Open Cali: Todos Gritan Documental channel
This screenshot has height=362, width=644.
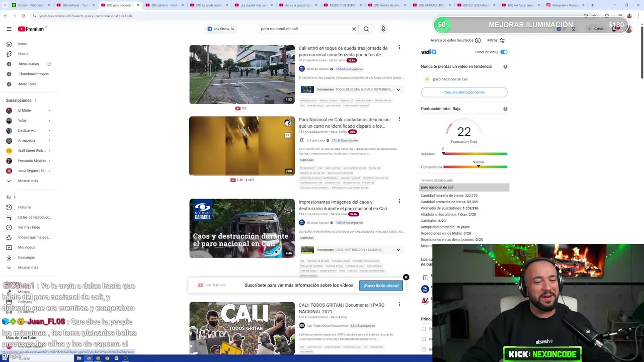point(327,326)
